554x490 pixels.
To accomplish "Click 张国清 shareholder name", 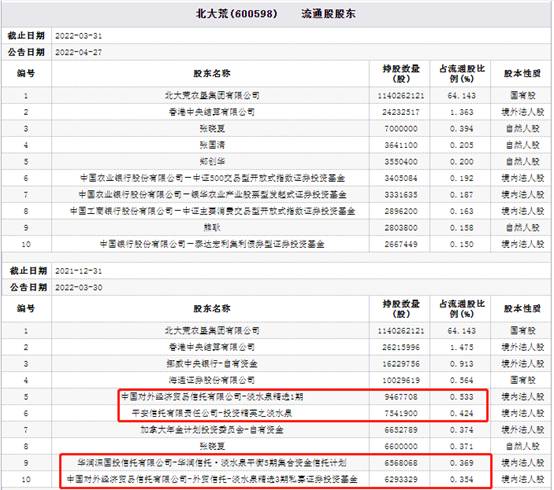I will [212, 145].
